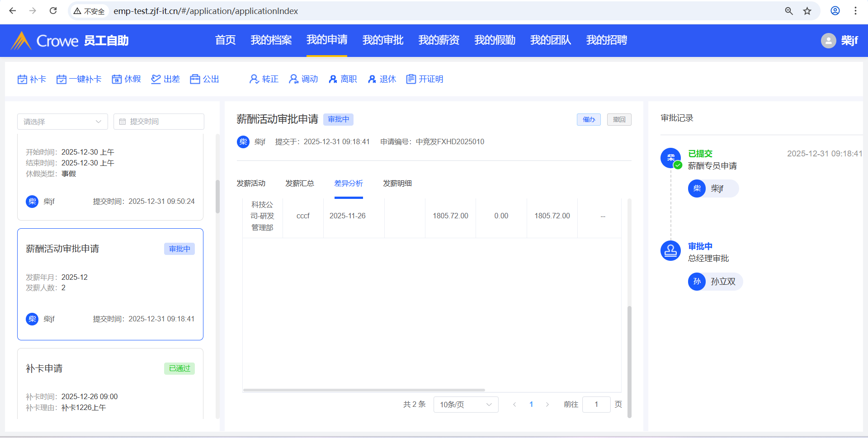This screenshot has width=868, height=438.
Task: Bookmark this page with the star icon
Action: point(807,11)
